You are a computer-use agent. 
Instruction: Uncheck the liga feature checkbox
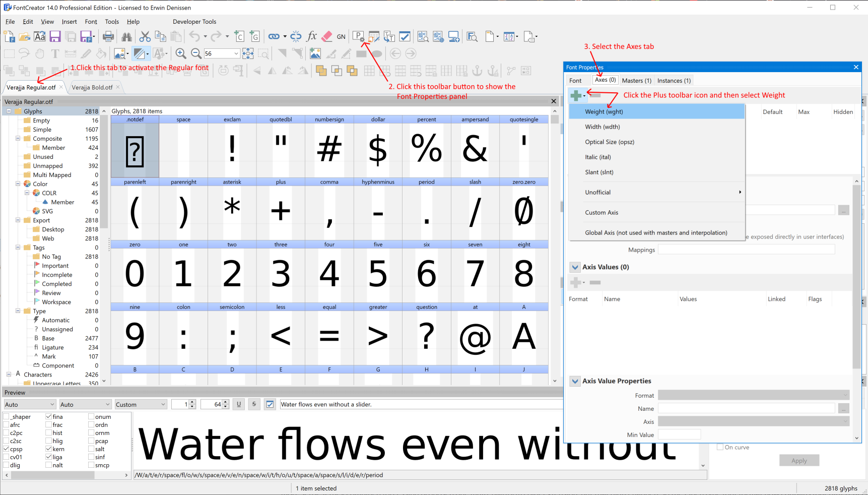(49, 457)
